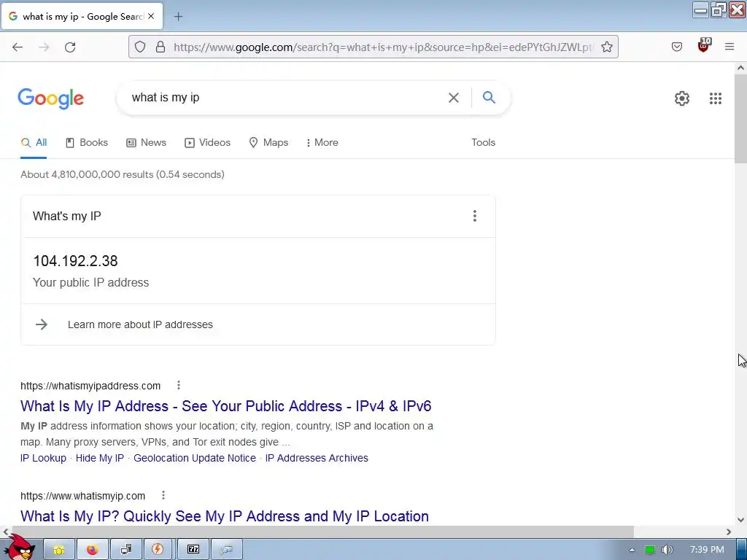Open tracking protection shield icon
The image size is (747, 560).
(139, 47)
